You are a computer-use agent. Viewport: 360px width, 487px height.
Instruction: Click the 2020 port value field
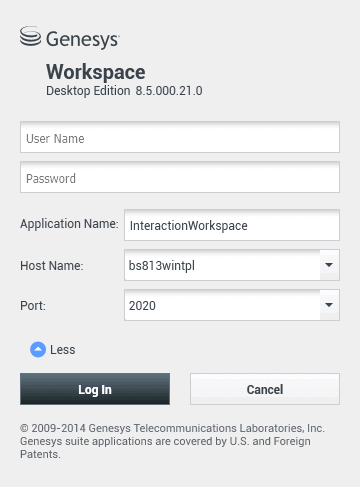[x=222, y=305]
